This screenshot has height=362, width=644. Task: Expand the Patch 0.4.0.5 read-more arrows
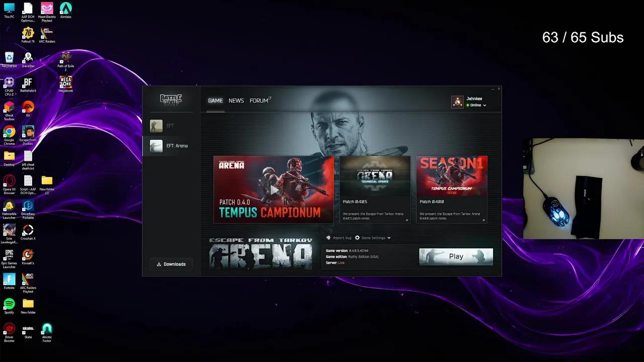coord(407,220)
